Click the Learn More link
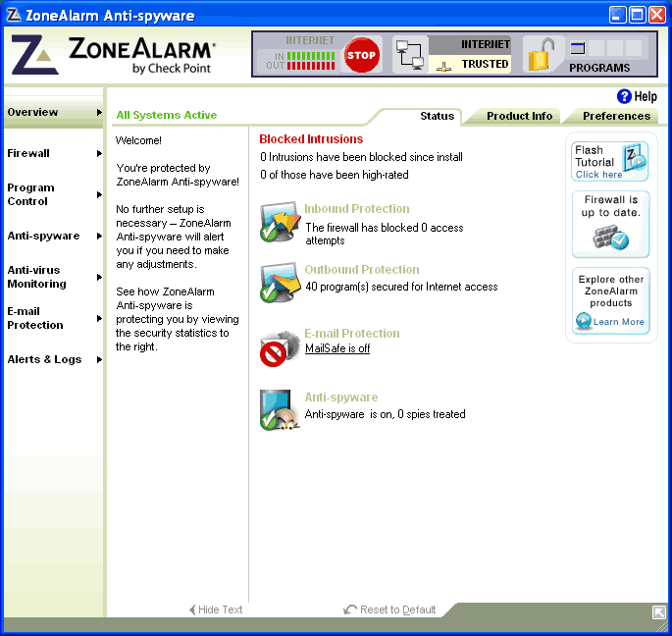 pyautogui.click(x=618, y=322)
